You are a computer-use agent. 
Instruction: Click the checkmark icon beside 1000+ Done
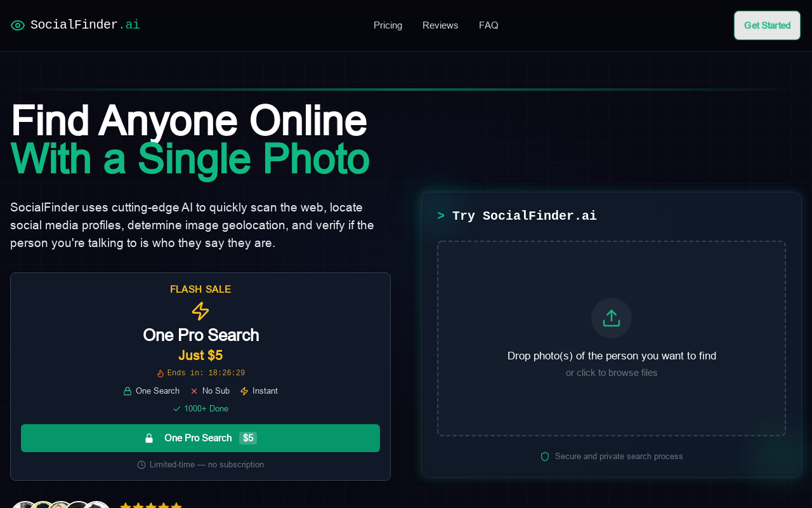177,409
